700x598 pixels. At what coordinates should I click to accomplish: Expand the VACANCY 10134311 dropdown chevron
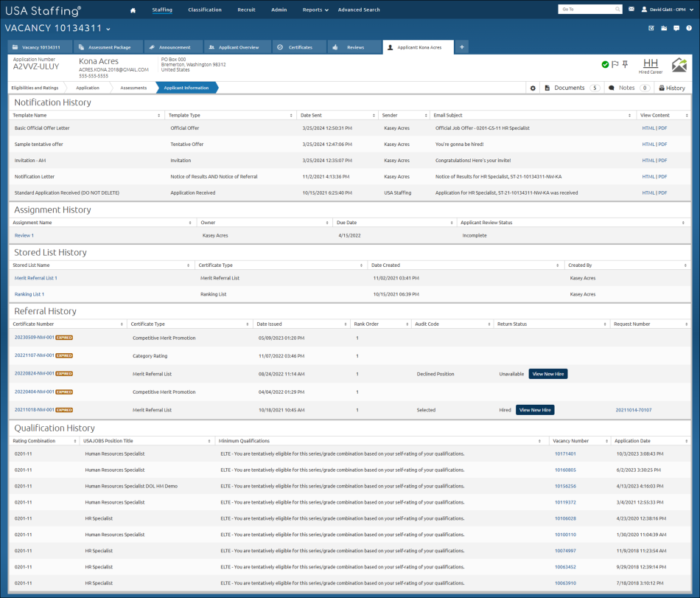click(x=108, y=29)
